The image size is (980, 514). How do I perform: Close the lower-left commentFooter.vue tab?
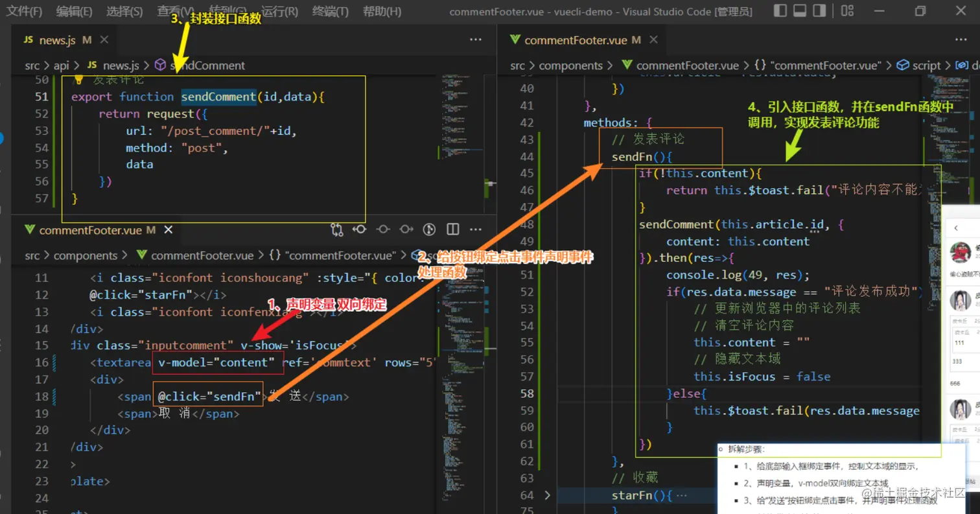168,230
